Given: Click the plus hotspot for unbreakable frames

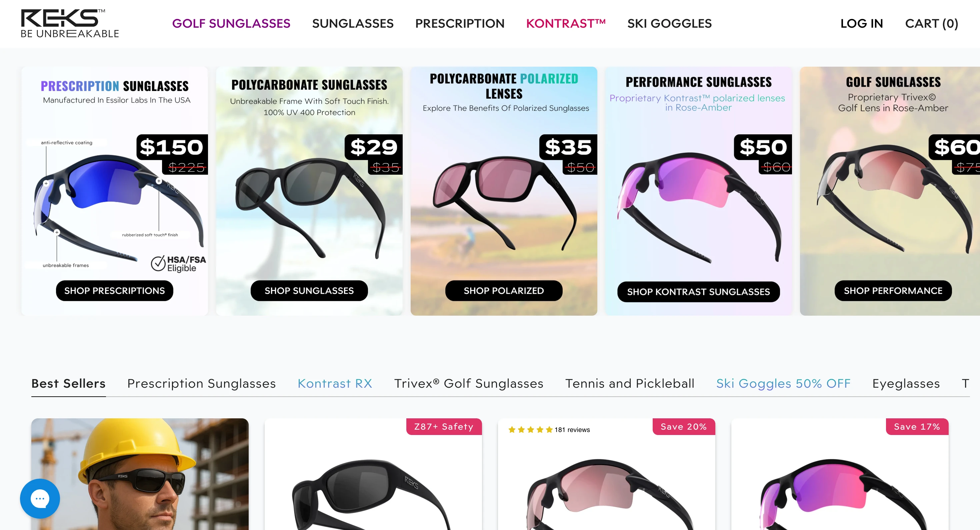Looking at the screenshot, I should pyautogui.click(x=57, y=232).
